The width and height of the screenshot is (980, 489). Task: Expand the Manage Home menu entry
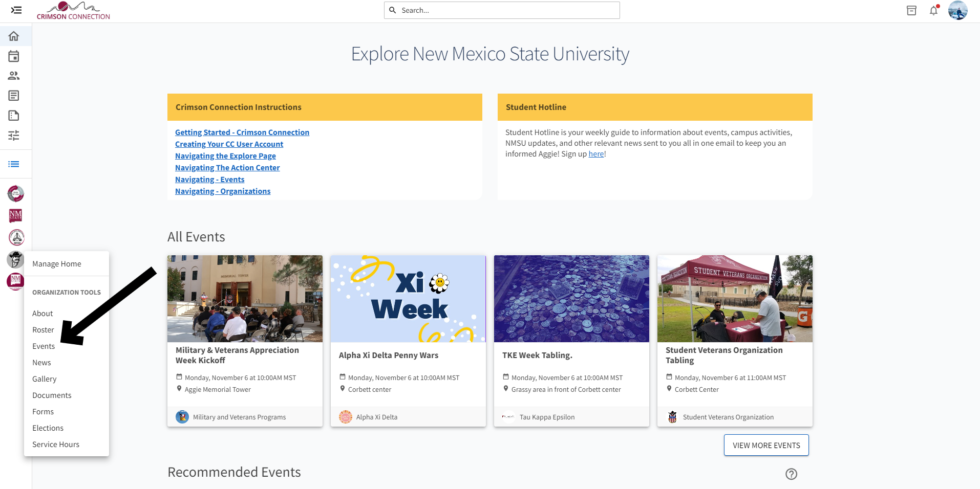[x=56, y=263]
